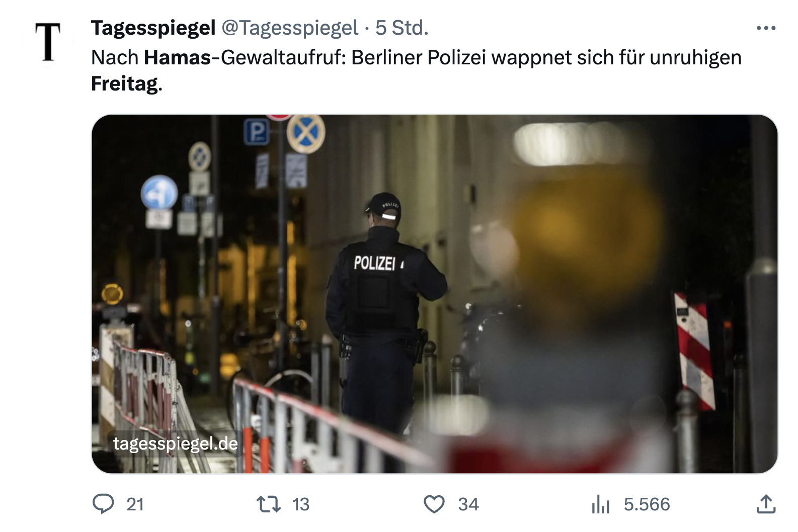Click the retweet count 13
This screenshot has width=798, height=532.
[300, 504]
